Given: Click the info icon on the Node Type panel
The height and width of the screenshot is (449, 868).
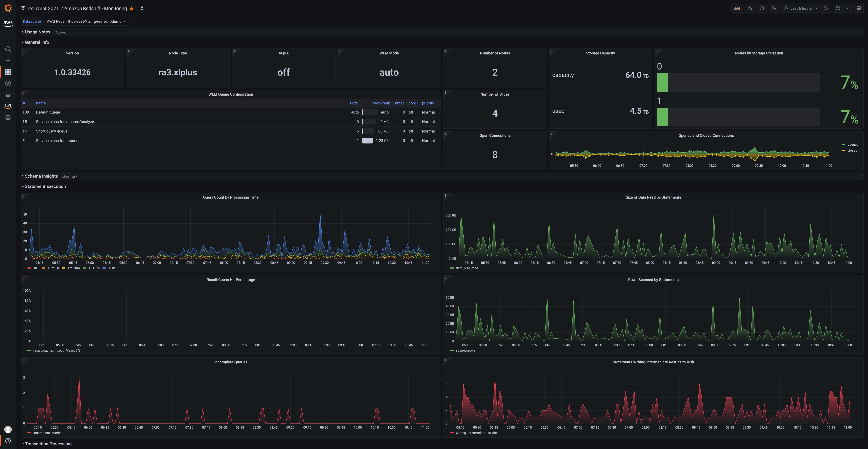Looking at the screenshot, I should 128,51.
